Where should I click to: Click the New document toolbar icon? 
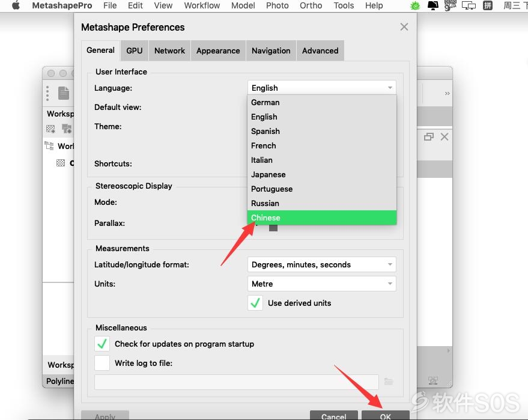[63, 93]
